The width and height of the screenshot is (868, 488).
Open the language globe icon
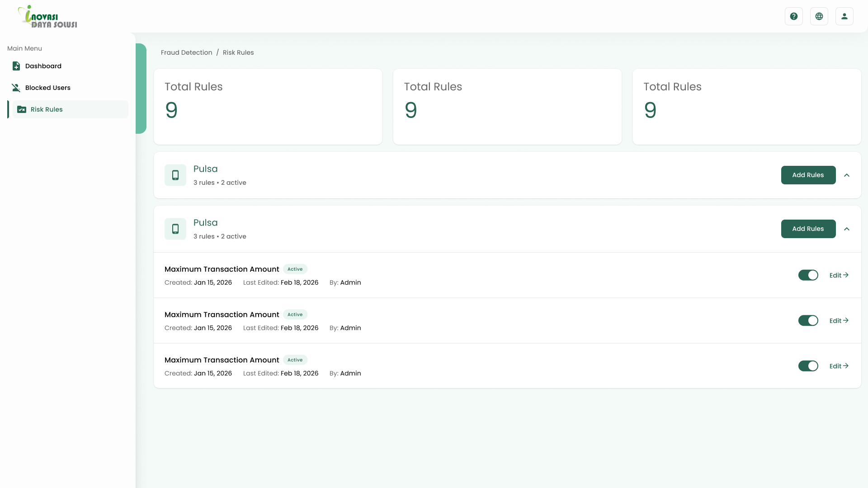tap(819, 16)
